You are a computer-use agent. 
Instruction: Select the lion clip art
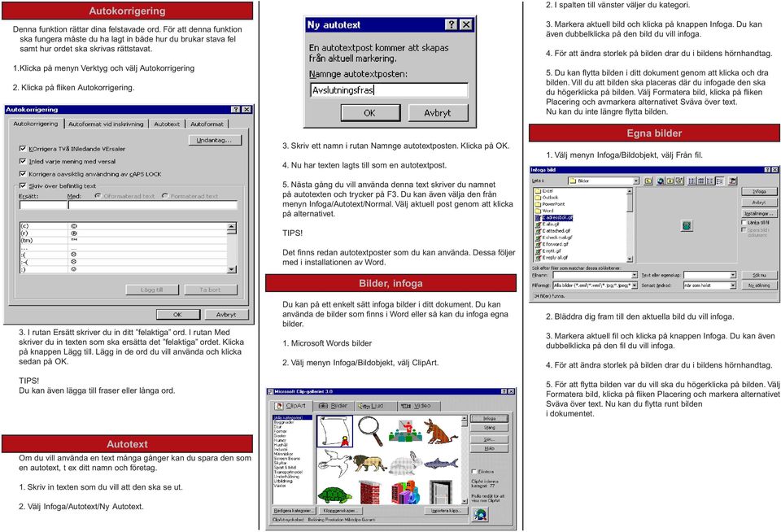pyautogui.click(x=369, y=464)
